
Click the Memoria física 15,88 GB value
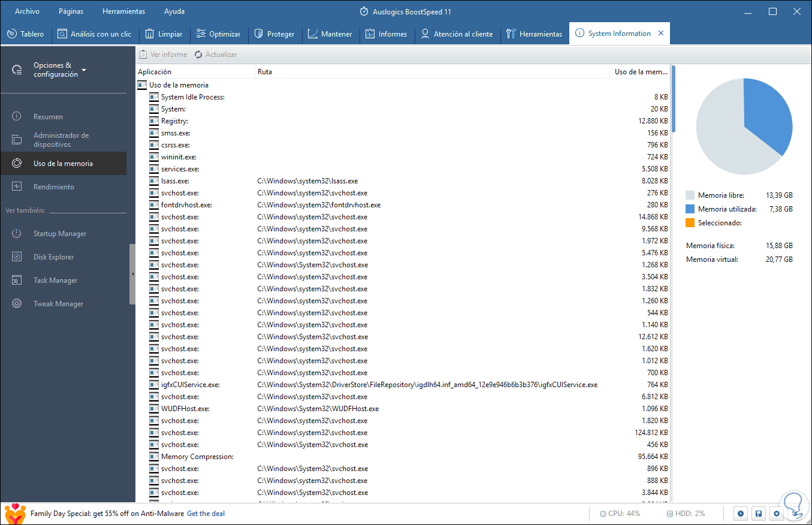pos(779,246)
